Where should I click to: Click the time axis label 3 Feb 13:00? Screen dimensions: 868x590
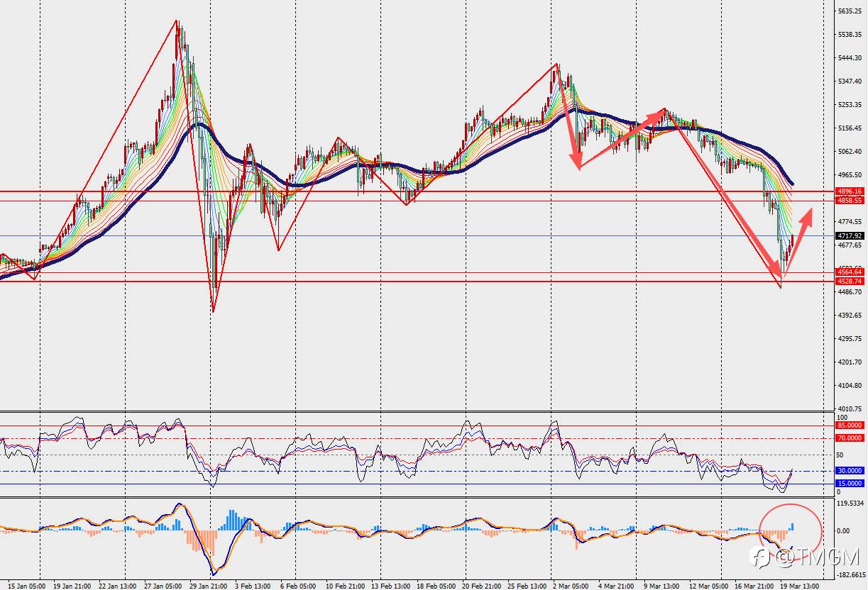pyautogui.click(x=253, y=586)
